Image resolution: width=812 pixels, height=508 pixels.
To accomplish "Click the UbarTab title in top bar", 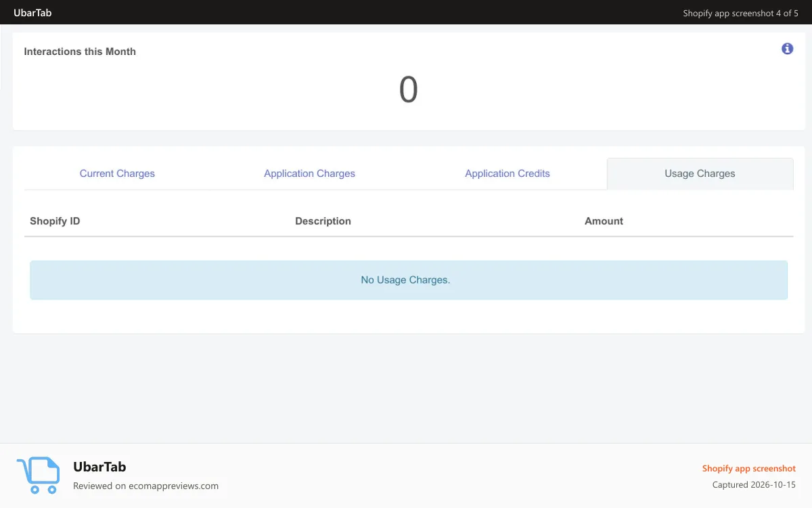I will [32, 13].
